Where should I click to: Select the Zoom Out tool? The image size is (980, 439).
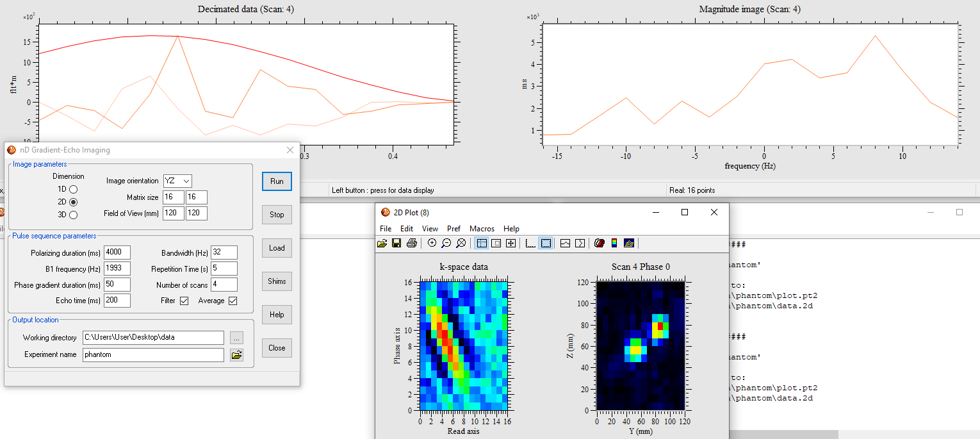click(446, 243)
